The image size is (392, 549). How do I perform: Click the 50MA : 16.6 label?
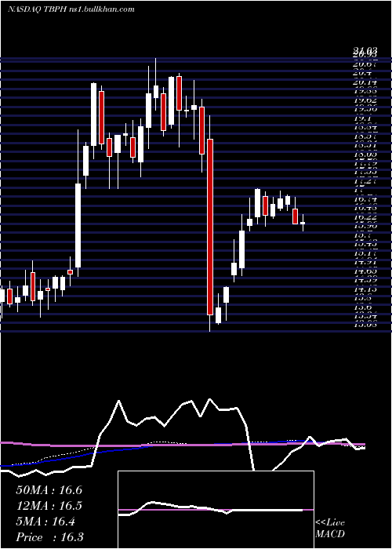point(49,490)
